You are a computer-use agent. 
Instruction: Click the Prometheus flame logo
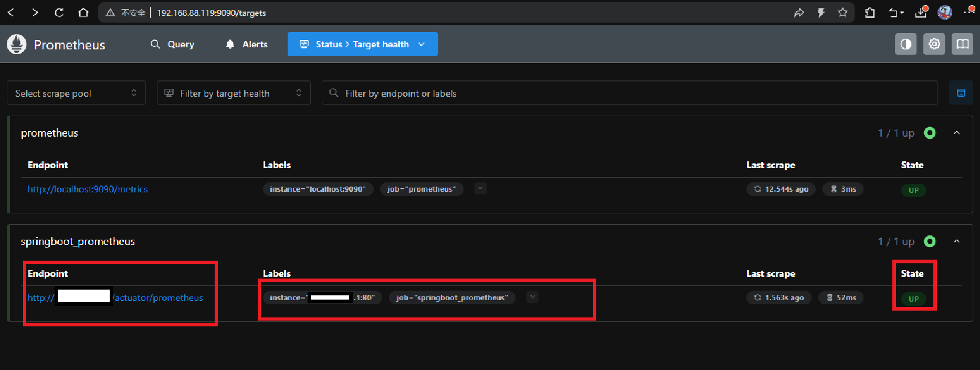(17, 44)
